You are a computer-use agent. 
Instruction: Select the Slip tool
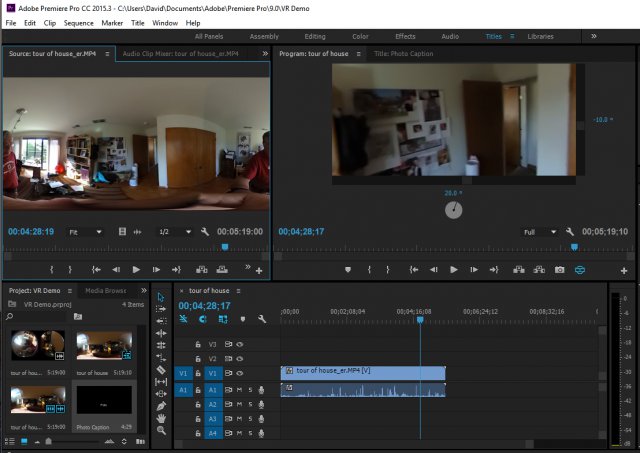pyautogui.click(x=161, y=382)
